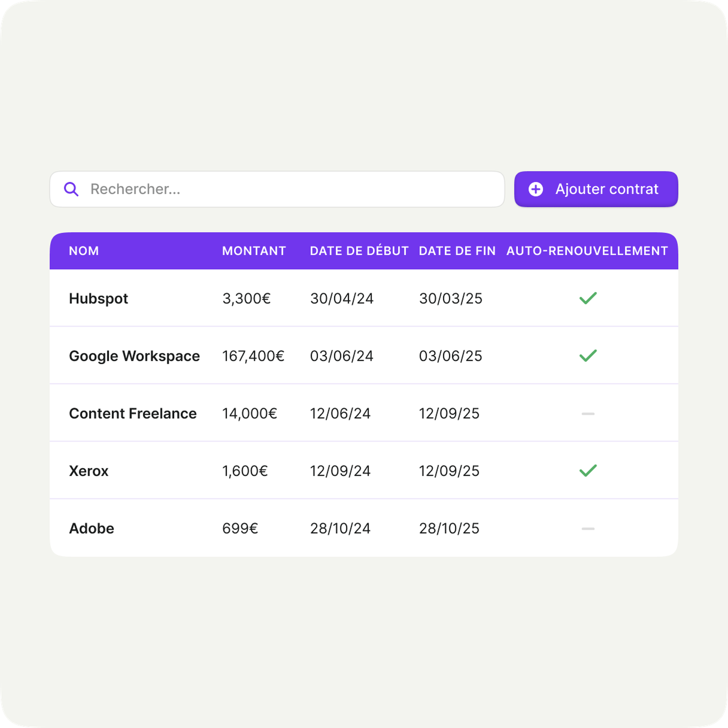The image size is (728, 728).
Task: Toggle Content Freelance auto-renewal dash
Action: [587, 414]
